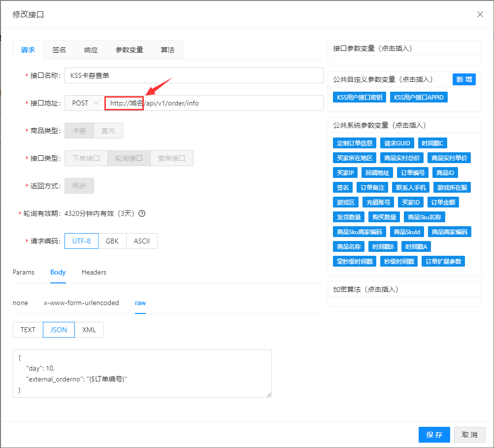Open the POST request method dropdown
This screenshot has width=494, height=448.
click(x=85, y=103)
